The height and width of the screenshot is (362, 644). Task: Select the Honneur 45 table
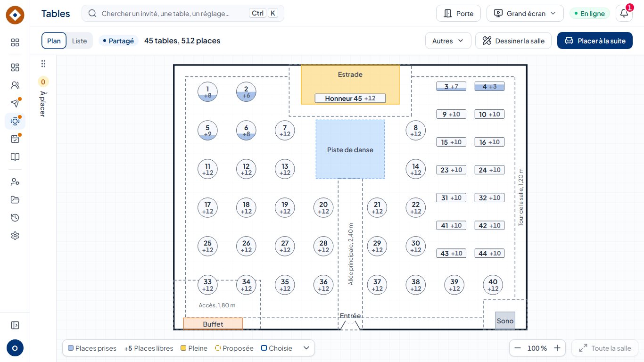point(350,99)
